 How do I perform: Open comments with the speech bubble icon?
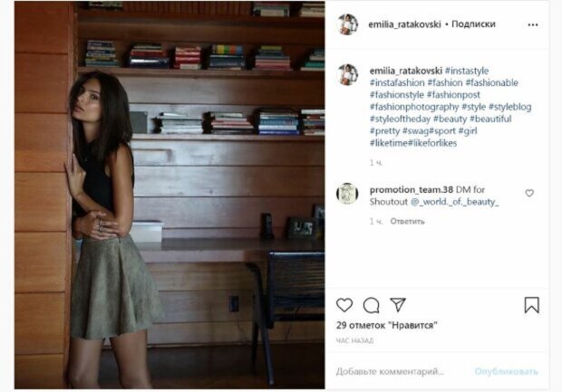click(371, 305)
